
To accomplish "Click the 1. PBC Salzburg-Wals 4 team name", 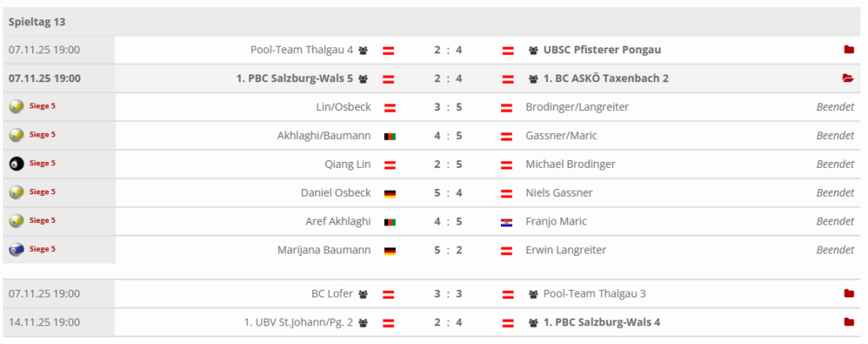I will click(602, 322).
